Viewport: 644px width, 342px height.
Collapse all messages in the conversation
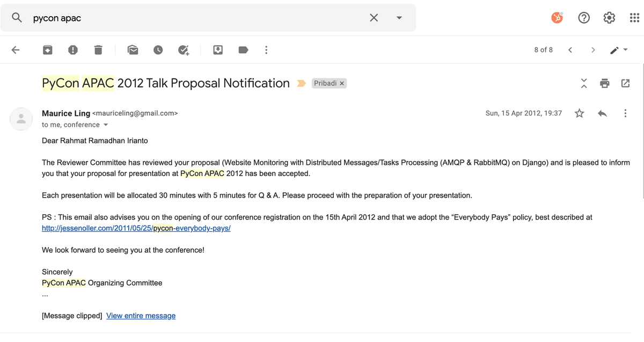click(584, 83)
